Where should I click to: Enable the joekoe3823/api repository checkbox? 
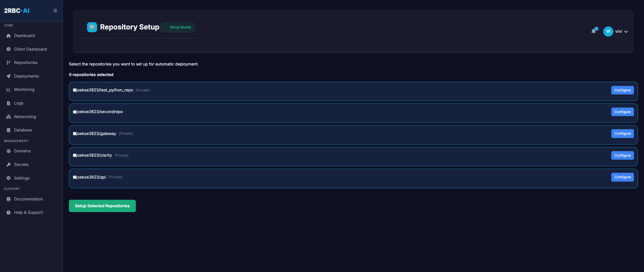pos(74,177)
